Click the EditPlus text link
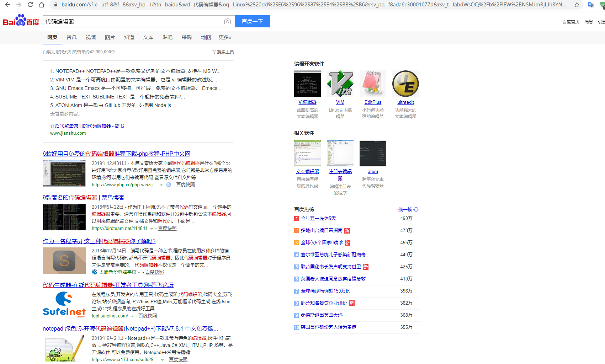 coord(373,102)
